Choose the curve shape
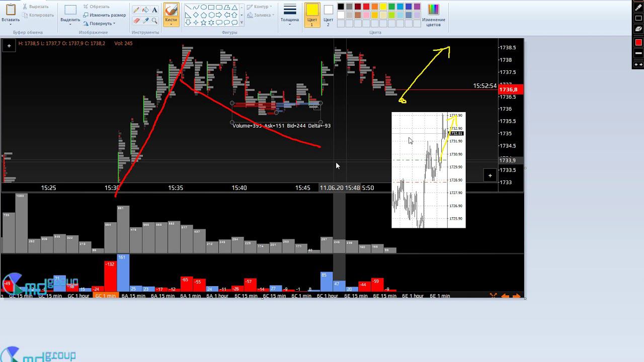The width and height of the screenshot is (644, 362). [196, 7]
